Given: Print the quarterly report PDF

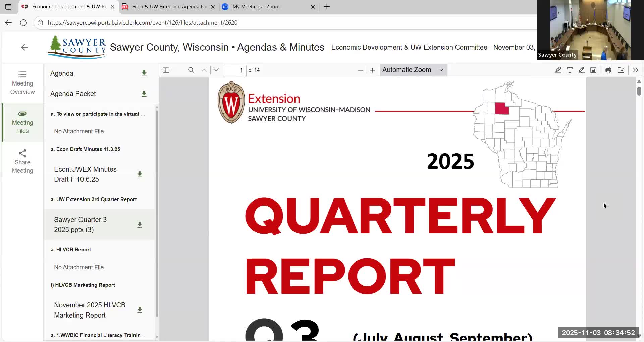Looking at the screenshot, I should [608, 70].
